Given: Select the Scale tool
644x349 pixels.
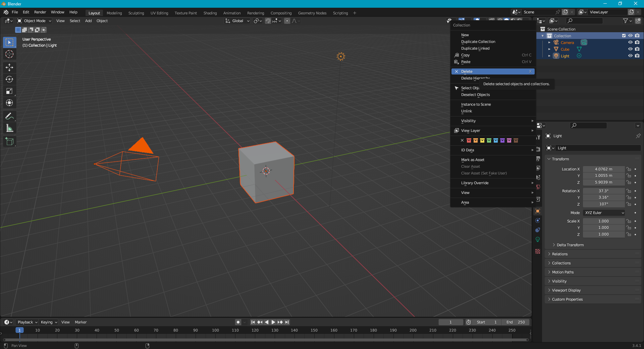Looking at the screenshot, I should tap(9, 91).
